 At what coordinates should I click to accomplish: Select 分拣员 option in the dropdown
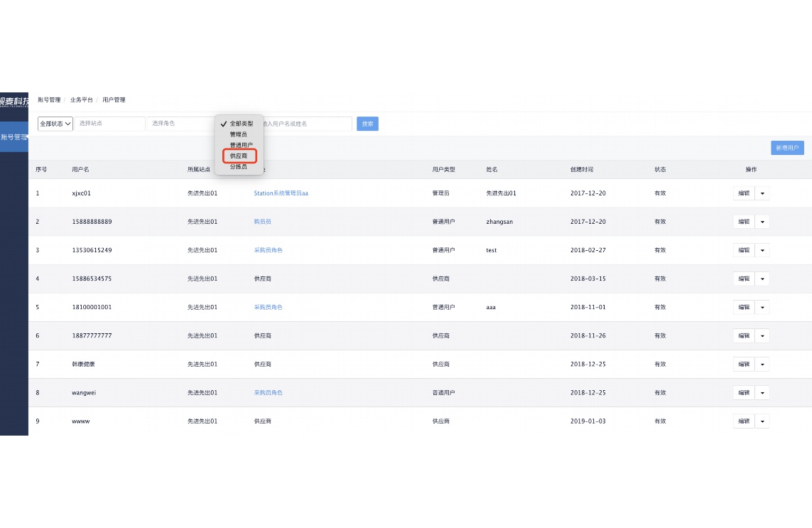click(239, 166)
